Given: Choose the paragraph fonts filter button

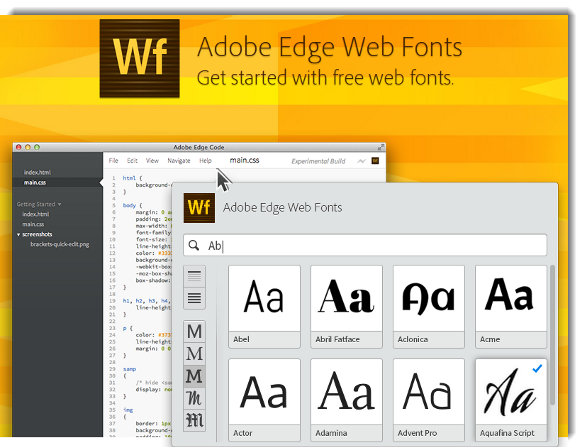Looking at the screenshot, I should pos(194,298).
